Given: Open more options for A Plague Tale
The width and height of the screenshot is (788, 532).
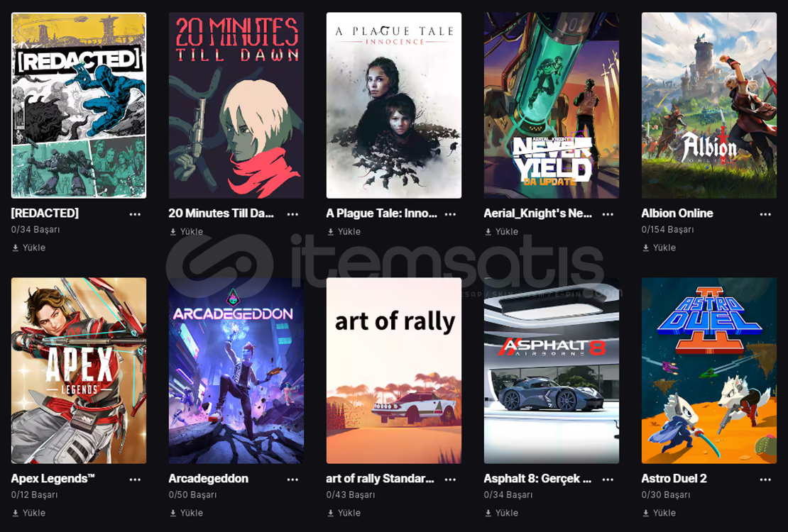Looking at the screenshot, I should coord(450,214).
